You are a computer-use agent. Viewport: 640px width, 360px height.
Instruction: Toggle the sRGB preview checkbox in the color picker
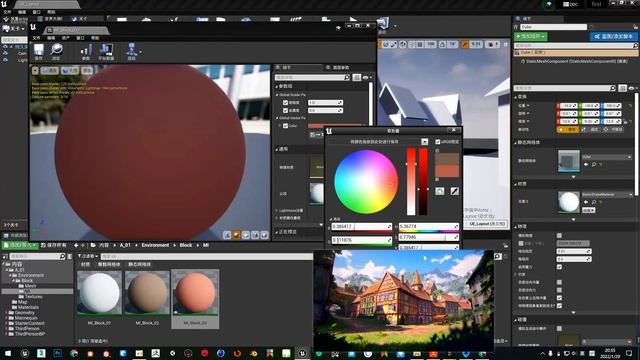(x=438, y=142)
